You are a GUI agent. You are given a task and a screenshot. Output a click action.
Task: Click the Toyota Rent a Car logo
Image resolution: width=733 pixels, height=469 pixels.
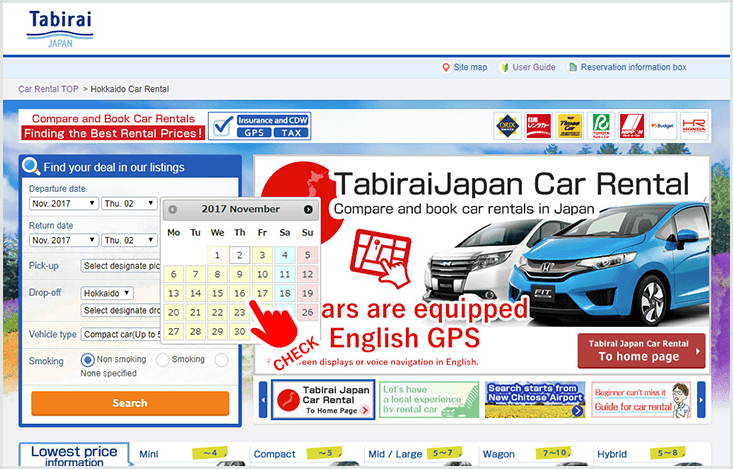click(601, 126)
